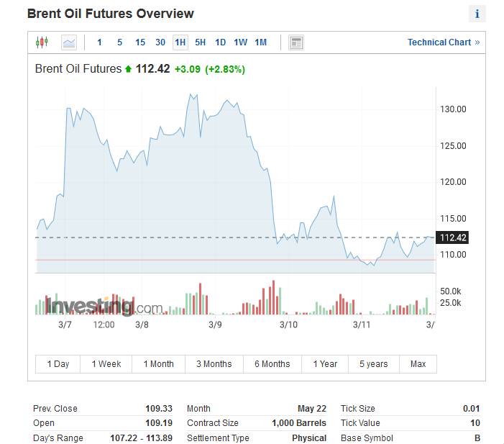
Task: Click the Settlement Type Physical value
Action: coord(309,438)
